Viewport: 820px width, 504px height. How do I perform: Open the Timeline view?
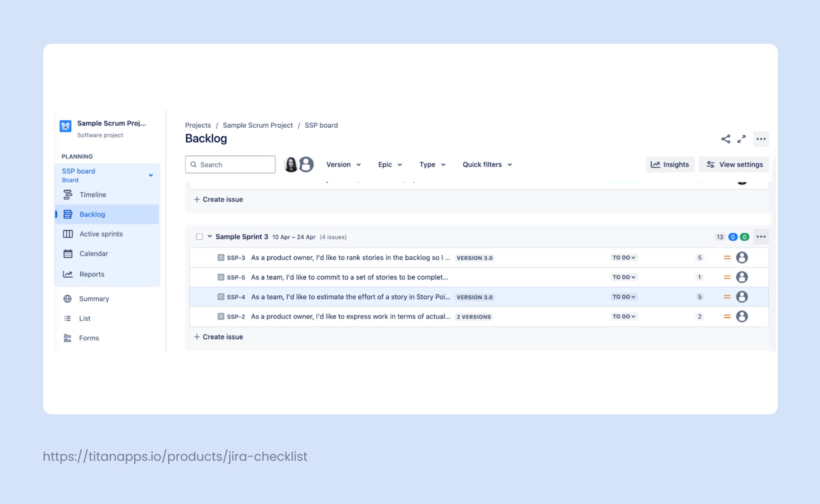92,195
